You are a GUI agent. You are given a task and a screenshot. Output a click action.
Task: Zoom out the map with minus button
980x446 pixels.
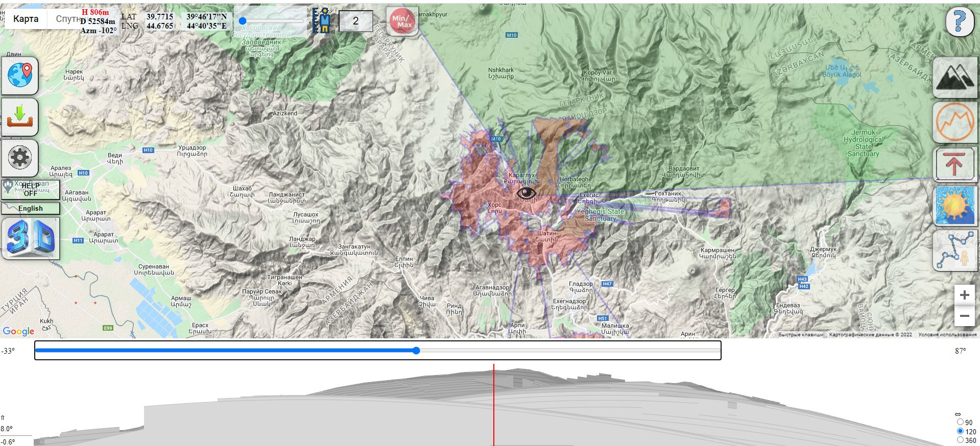pos(964,316)
